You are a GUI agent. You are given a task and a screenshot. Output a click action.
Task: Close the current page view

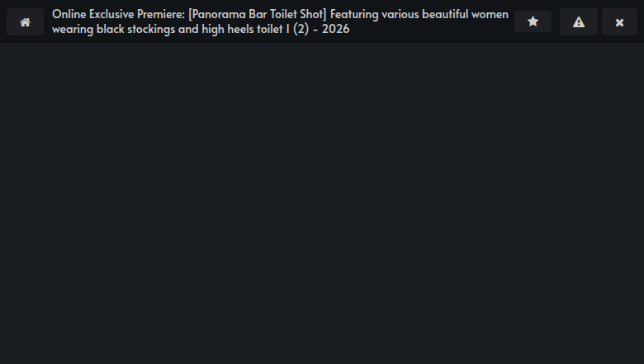[619, 22]
